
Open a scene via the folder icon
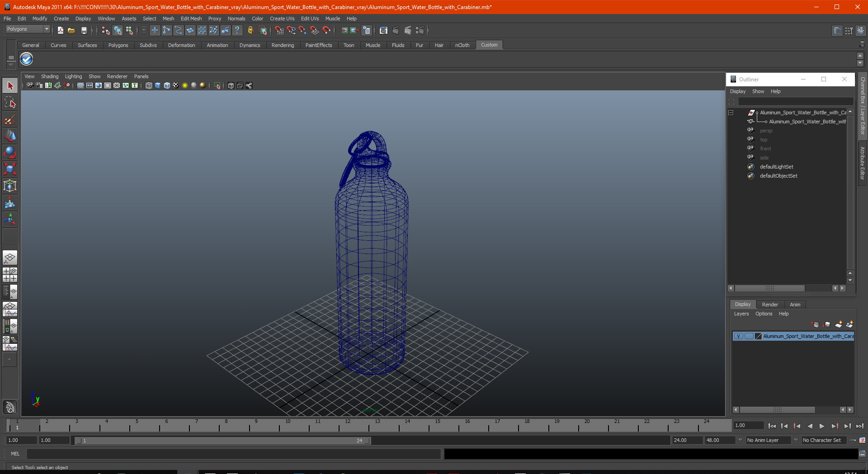tap(71, 30)
